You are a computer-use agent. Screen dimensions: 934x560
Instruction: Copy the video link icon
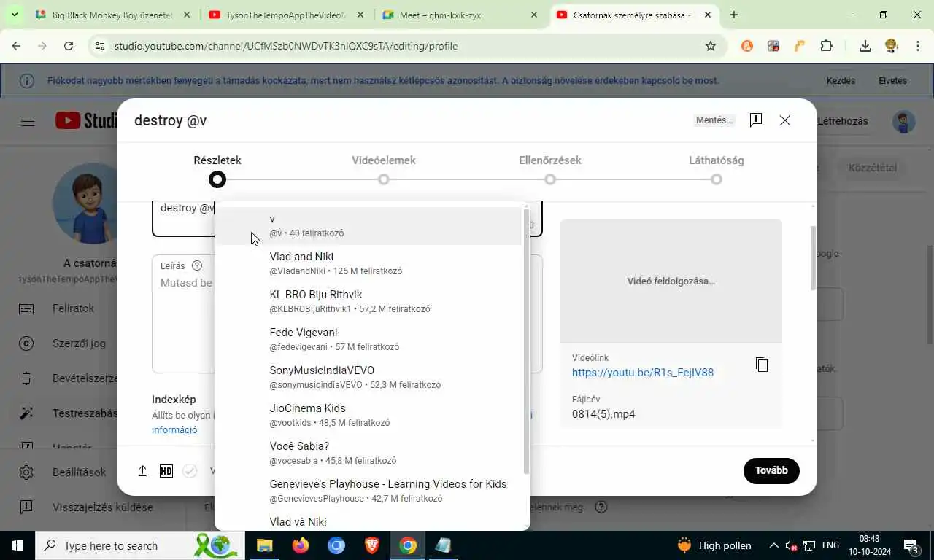click(762, 365)
